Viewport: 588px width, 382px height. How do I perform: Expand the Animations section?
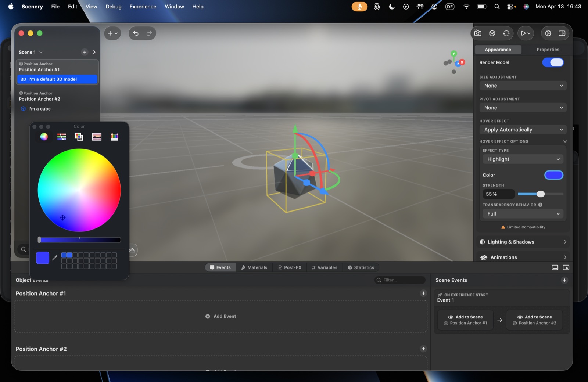click(523, 257)
